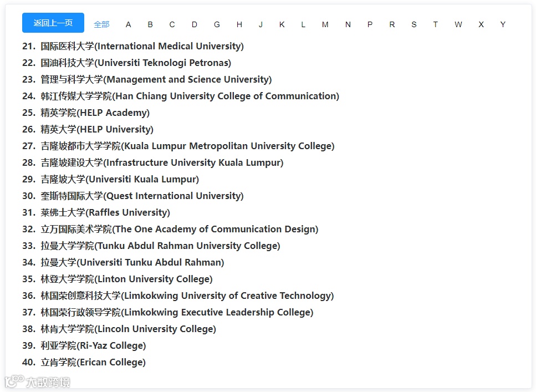The height and width of the screenshot is (392, 536).
Task: Open Infrastructure University Kuala Lumpur entry
Action: pyautogui.click(x=153, y=163)
